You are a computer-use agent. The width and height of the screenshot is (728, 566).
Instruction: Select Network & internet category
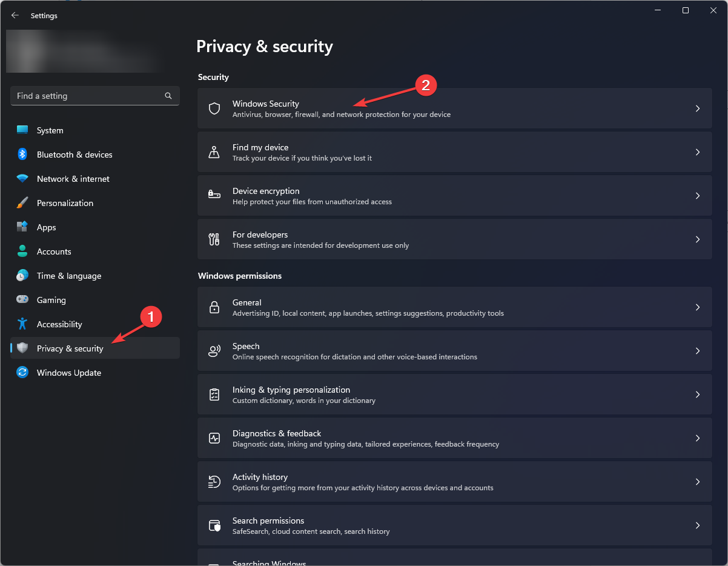[95, 179]
